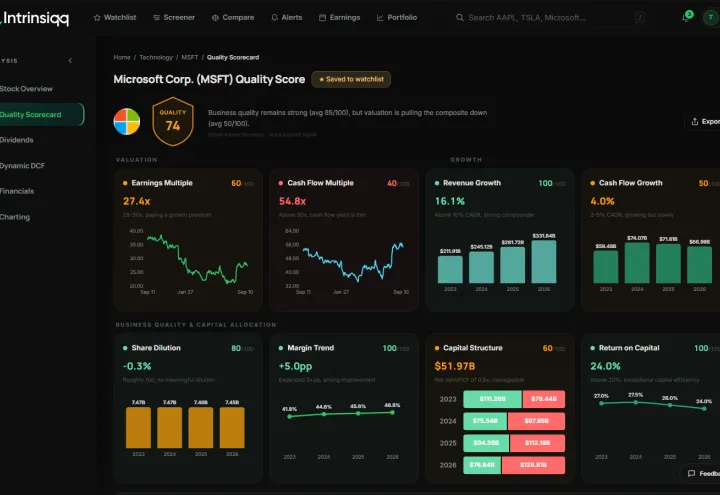Open the Earnings Multiple card title

click(x=162, y=183)
